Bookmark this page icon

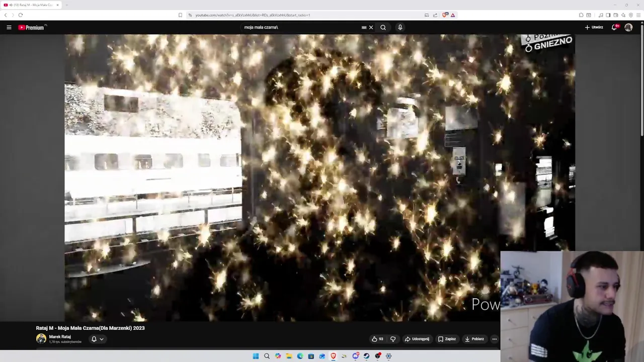(180, 15)
